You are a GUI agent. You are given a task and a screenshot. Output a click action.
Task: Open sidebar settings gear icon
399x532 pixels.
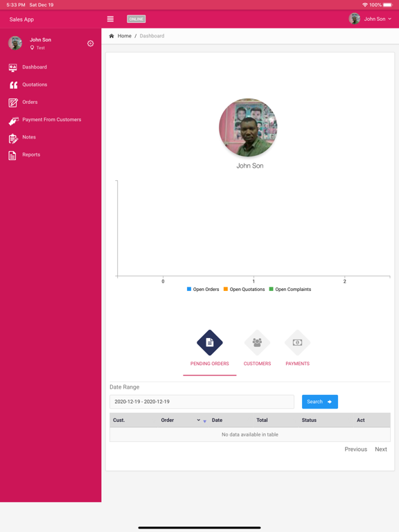90,44
